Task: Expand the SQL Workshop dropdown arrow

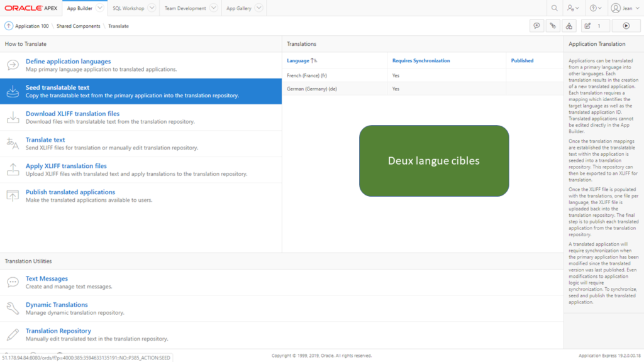Action: [x=152, y=8]
